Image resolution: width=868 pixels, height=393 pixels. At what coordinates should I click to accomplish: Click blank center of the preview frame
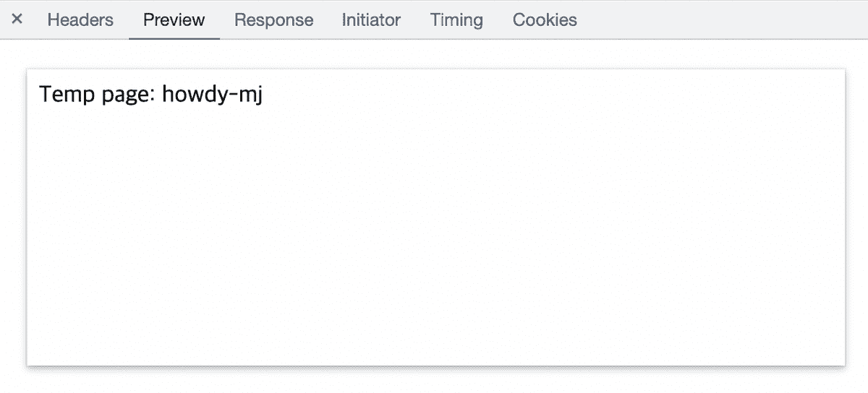[435, 217]
